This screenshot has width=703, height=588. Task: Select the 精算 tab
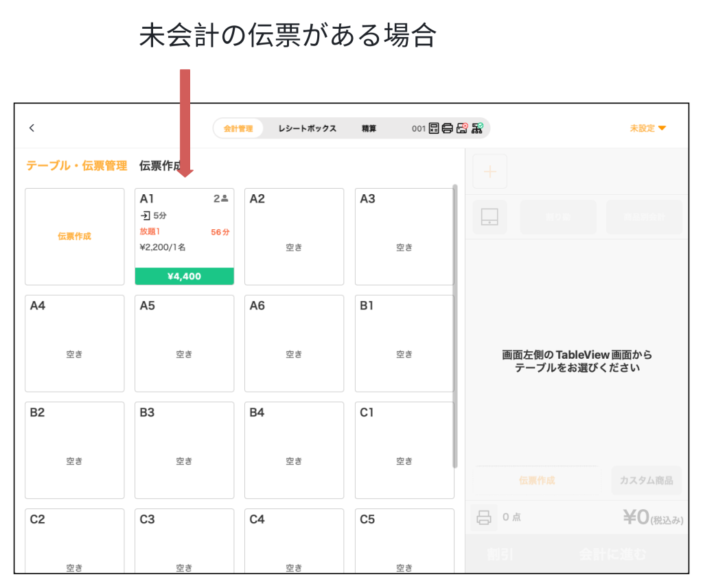[x=369, y=128]
